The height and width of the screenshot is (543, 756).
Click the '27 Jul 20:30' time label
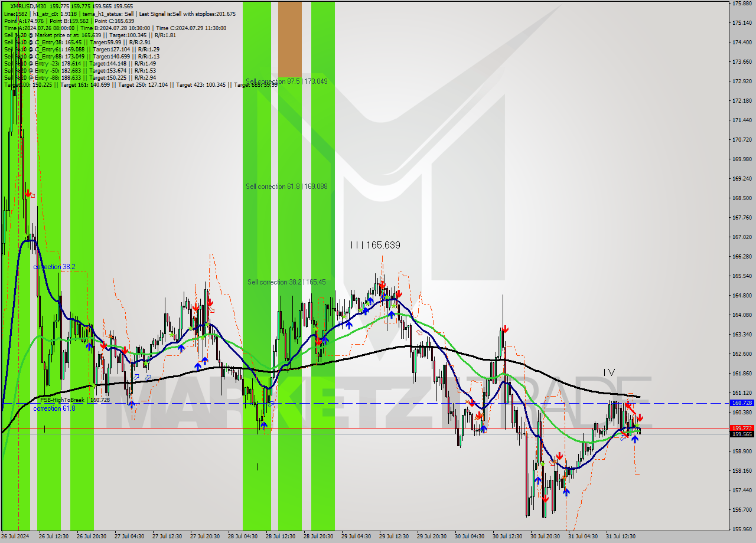point(205,537)
